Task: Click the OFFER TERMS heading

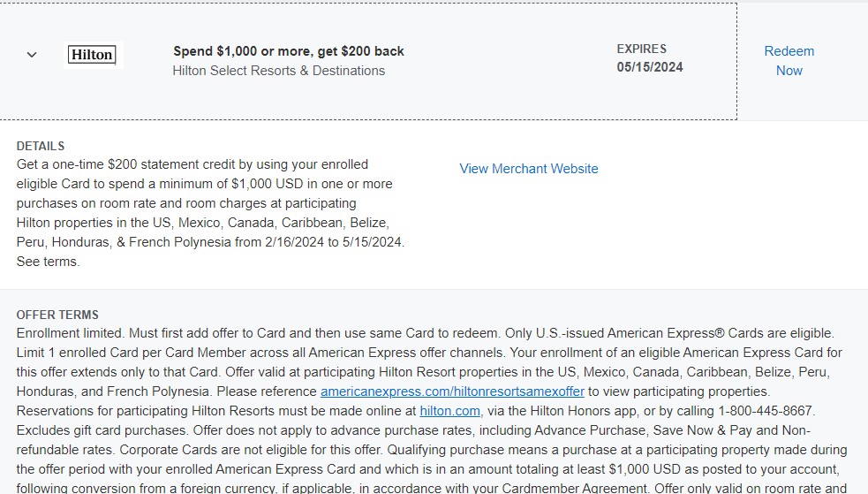Action: click(57, 315)
